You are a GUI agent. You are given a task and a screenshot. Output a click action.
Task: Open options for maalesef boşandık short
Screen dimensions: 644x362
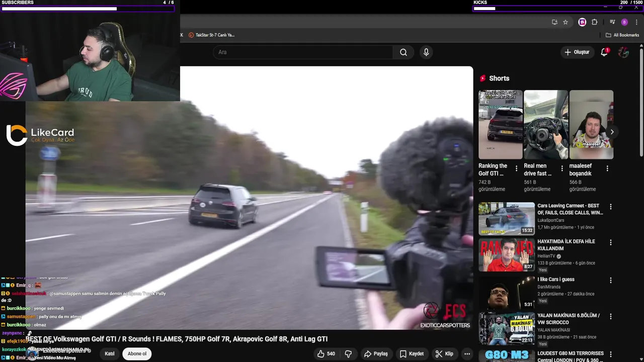607,169
